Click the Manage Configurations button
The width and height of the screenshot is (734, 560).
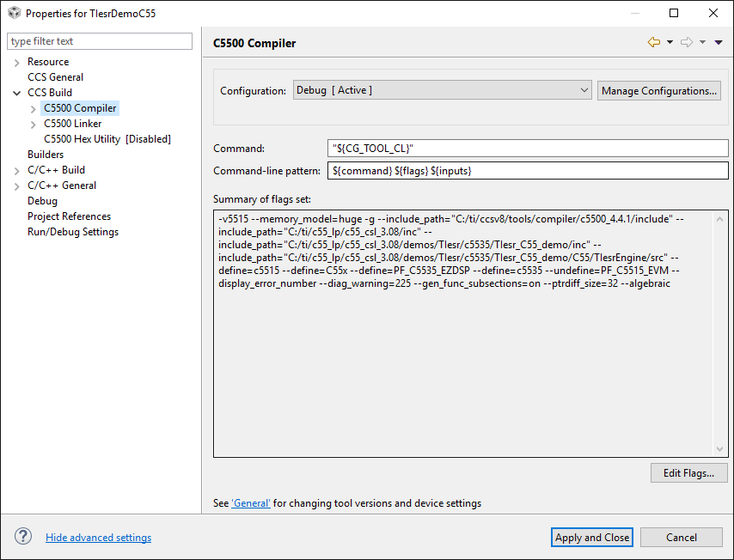pyautogui.click(x=659, y=90)
